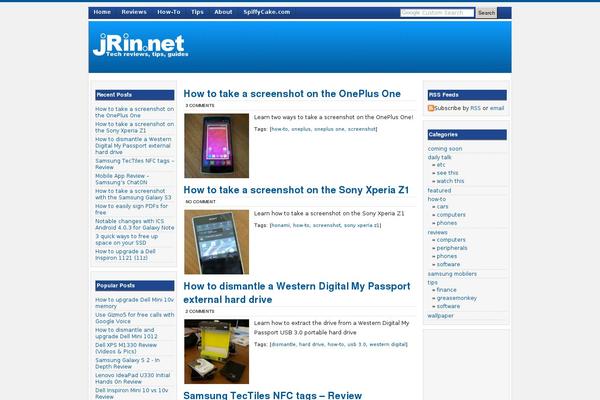Viewport: 600px width, 400px height.
Task: Open Samsung TecTiles NFC tags Review headline
Action: tap(272, 395)
